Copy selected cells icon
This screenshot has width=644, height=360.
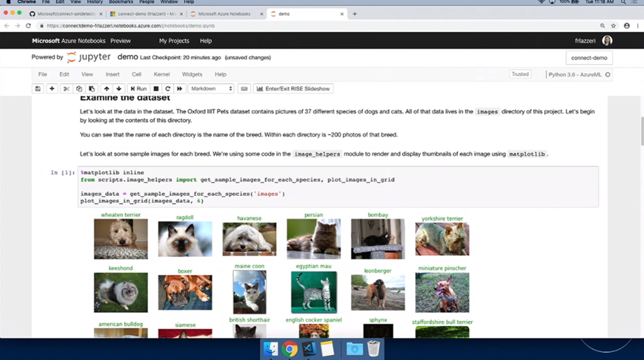click(x=79, y=89)
